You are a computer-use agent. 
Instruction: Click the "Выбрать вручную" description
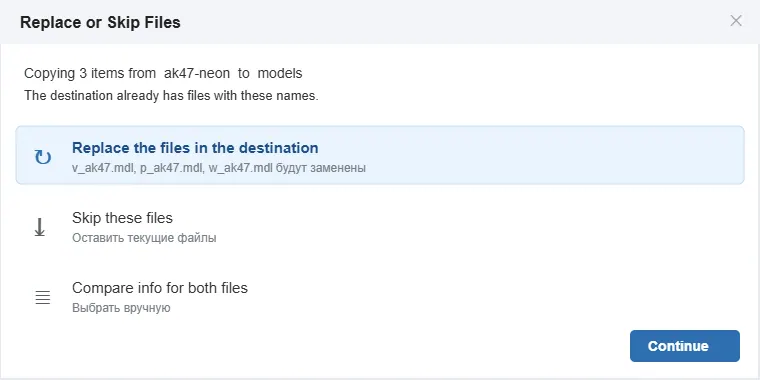(x=121, y=308)
